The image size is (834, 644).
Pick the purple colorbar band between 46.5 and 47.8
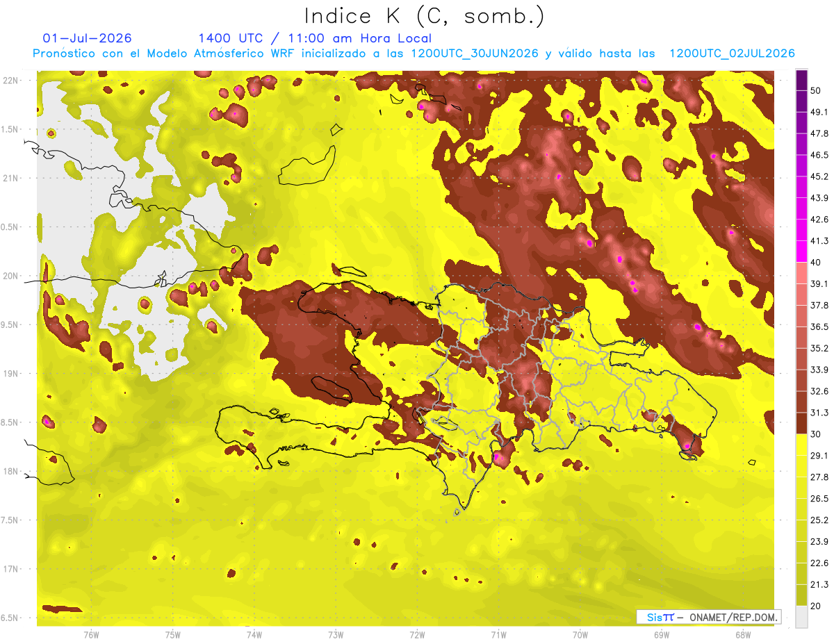(801, 145)
